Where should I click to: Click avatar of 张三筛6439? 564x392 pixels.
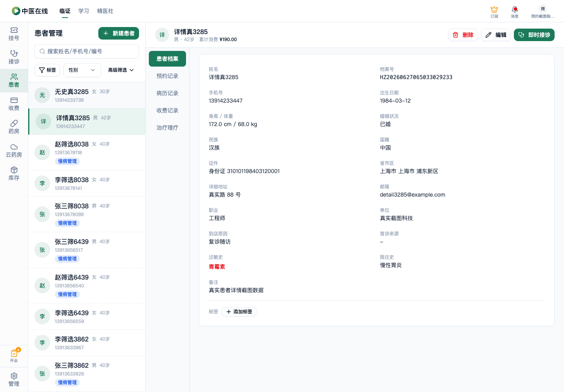42,250
